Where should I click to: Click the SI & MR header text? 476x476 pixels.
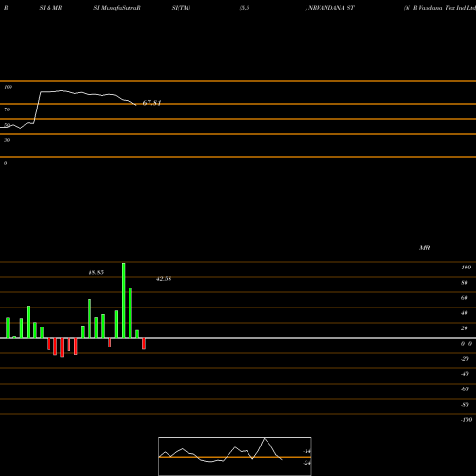point(50,8)
